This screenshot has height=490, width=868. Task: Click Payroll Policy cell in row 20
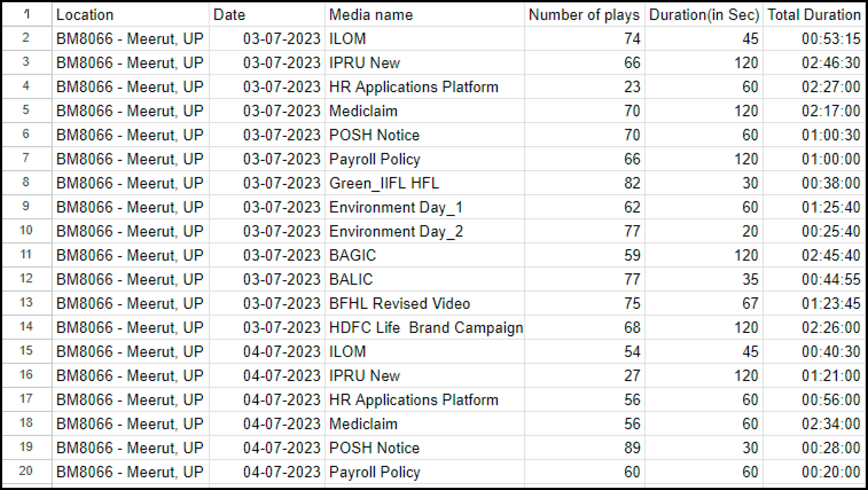(x=425, y=472)
